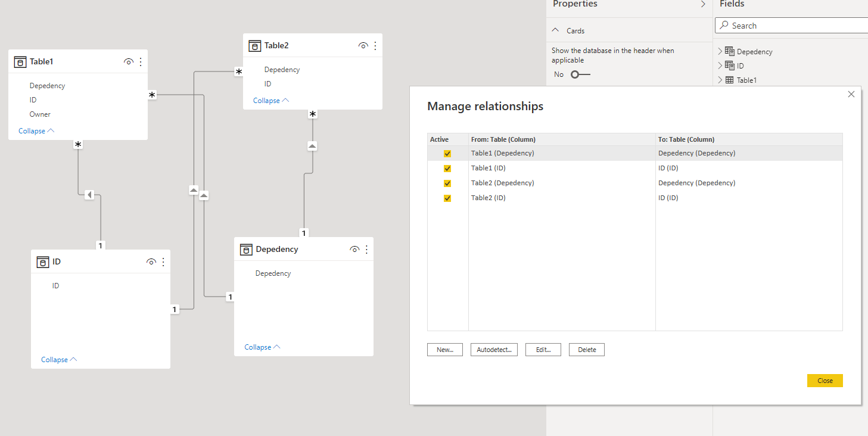Toggle visibility of the Depedency table with the eye icon
Screen dimensions: 868x436
354,250
